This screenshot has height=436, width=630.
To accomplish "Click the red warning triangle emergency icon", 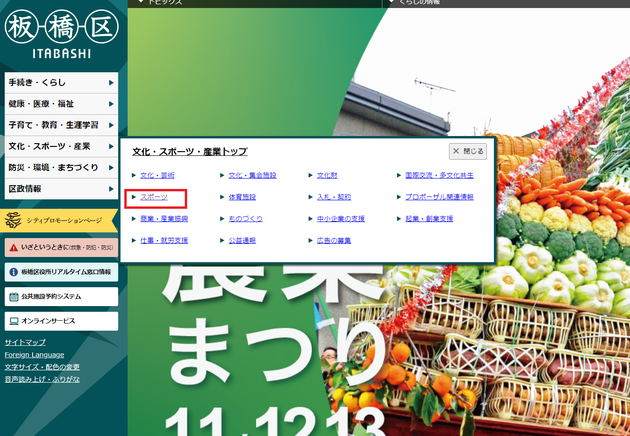I will pos(13,248).
